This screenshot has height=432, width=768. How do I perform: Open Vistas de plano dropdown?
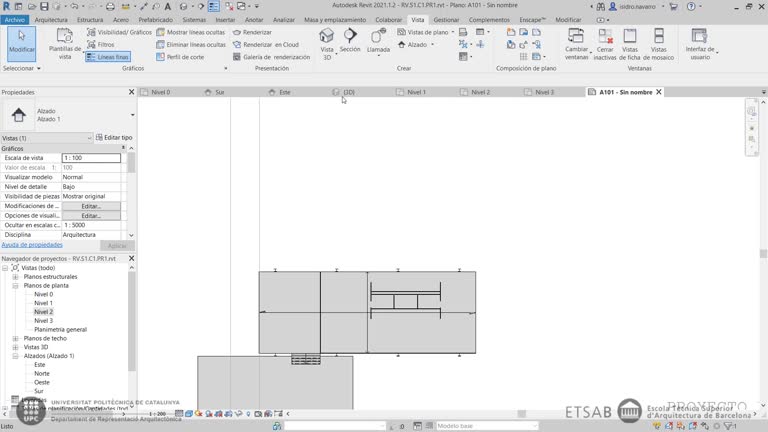click(425, 32)
